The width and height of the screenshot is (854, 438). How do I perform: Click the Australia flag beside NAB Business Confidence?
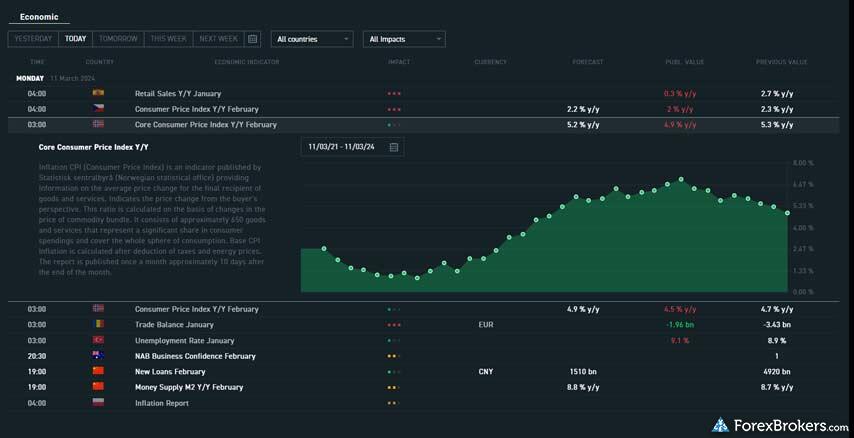point(98,356)
